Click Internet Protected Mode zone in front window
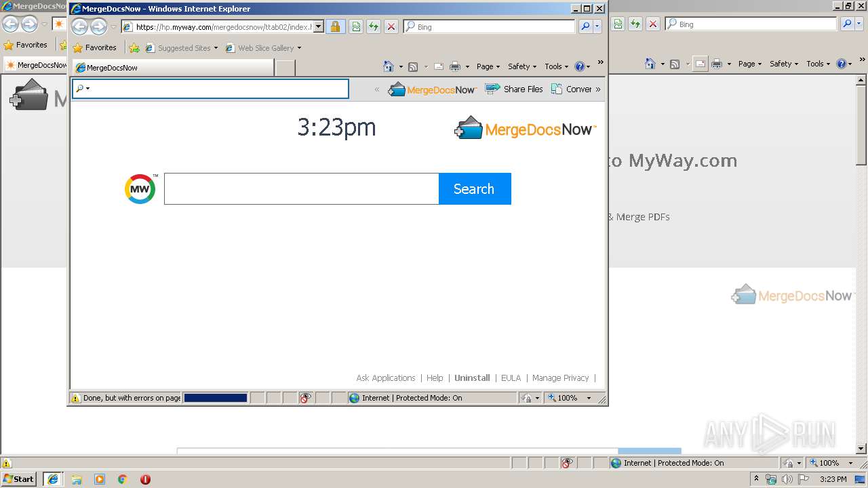Image resolution: width=868 pixels, height=488 pixels. tap(405, 398)
